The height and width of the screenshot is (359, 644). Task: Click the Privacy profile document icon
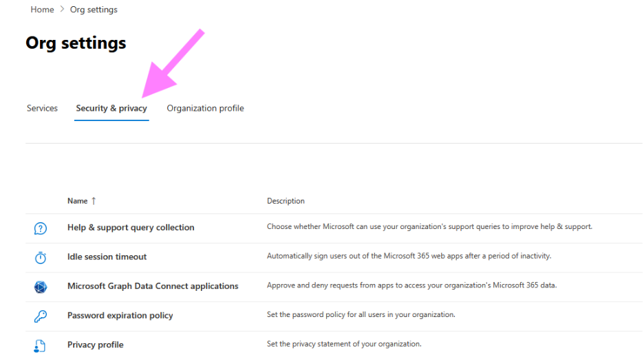[41, 345]
